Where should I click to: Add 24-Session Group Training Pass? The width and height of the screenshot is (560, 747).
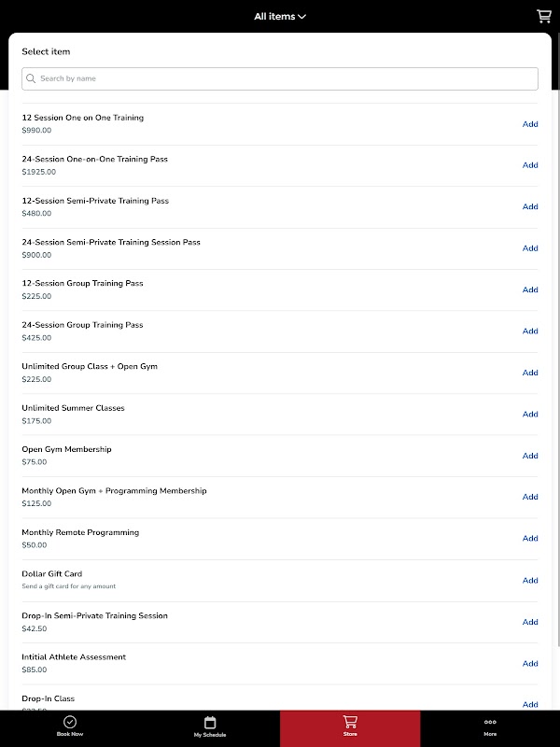click(x=530, y=331)
